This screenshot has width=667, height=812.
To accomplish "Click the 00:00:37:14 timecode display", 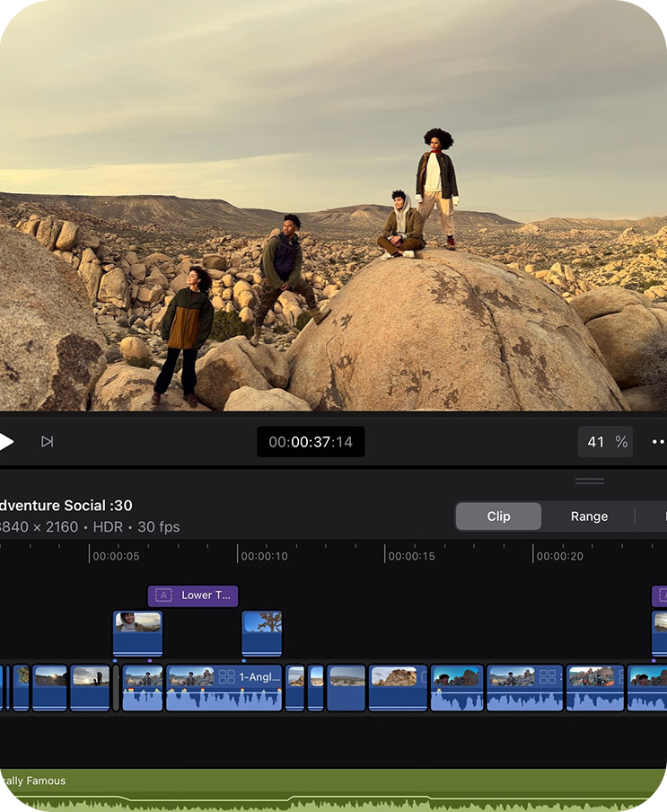I will tap(311, 442).
